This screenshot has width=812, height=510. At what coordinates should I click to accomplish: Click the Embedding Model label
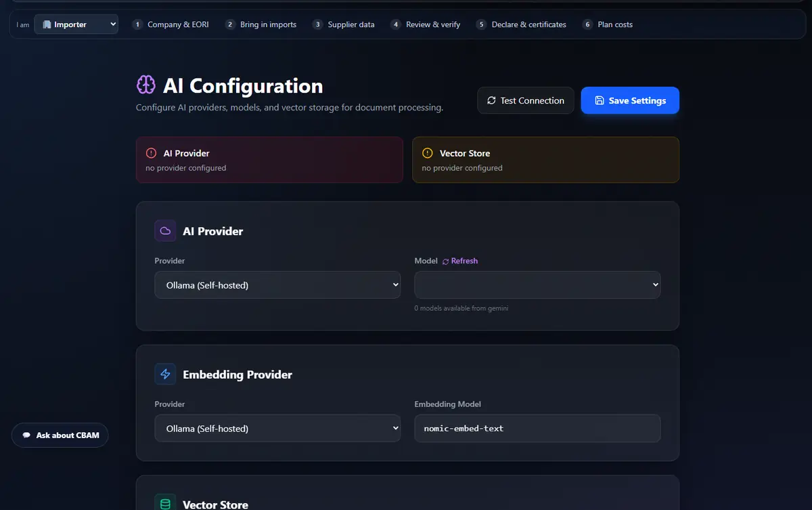click(x=448, y=404)
